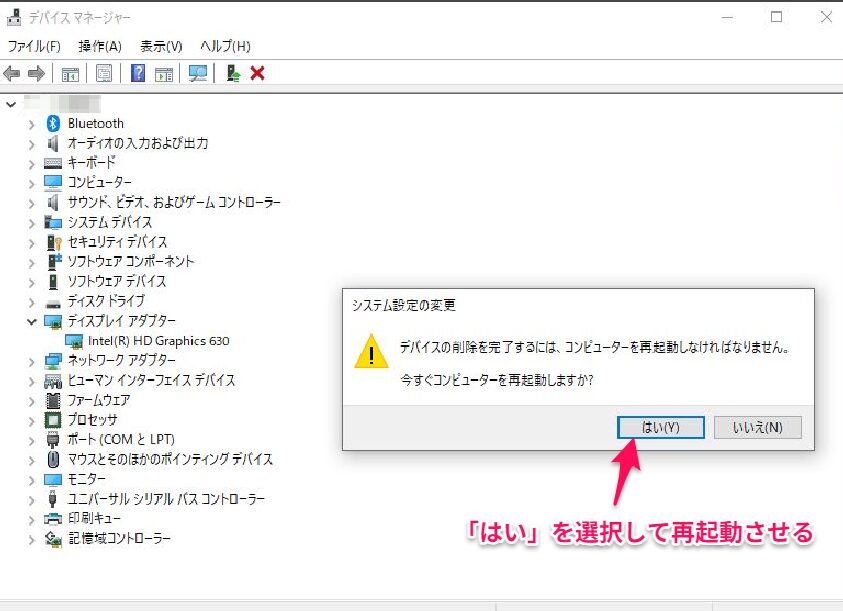Expand the プロセッサ category chevron

click(x=31, y=421)
